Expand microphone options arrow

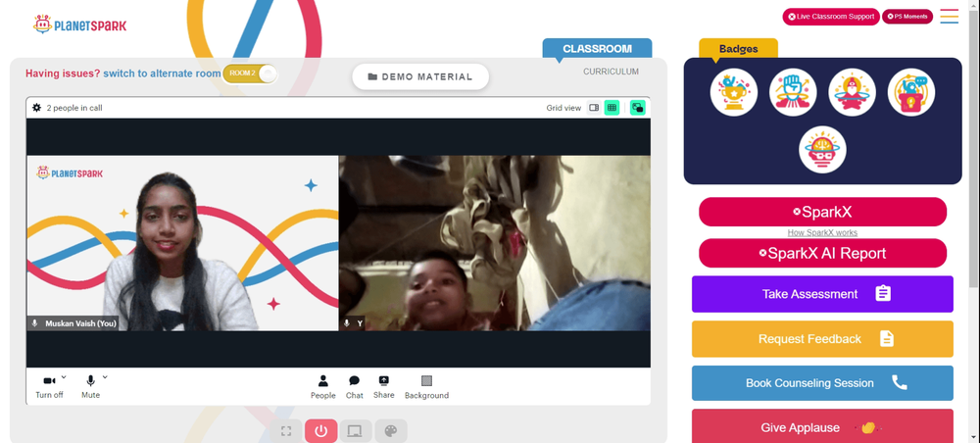point(105,376)
